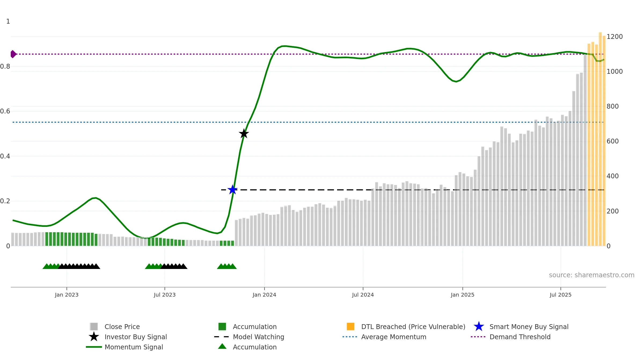Click Smart Money Buy Signal legend star
Viewport: 644px width, 362px height.
479,327
